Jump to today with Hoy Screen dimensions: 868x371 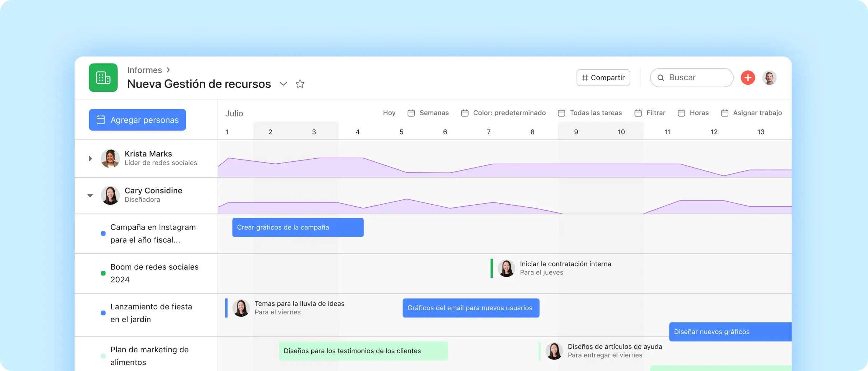point(389,113)
